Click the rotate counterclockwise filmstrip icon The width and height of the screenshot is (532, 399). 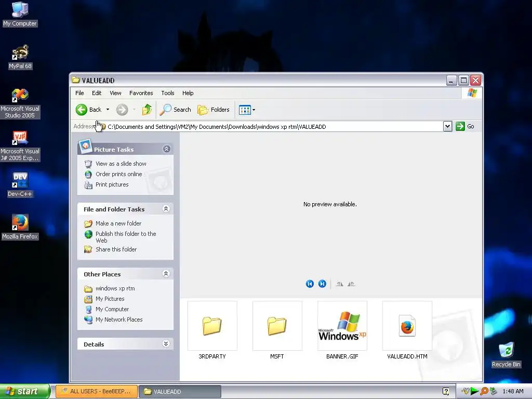coord(351,284)
